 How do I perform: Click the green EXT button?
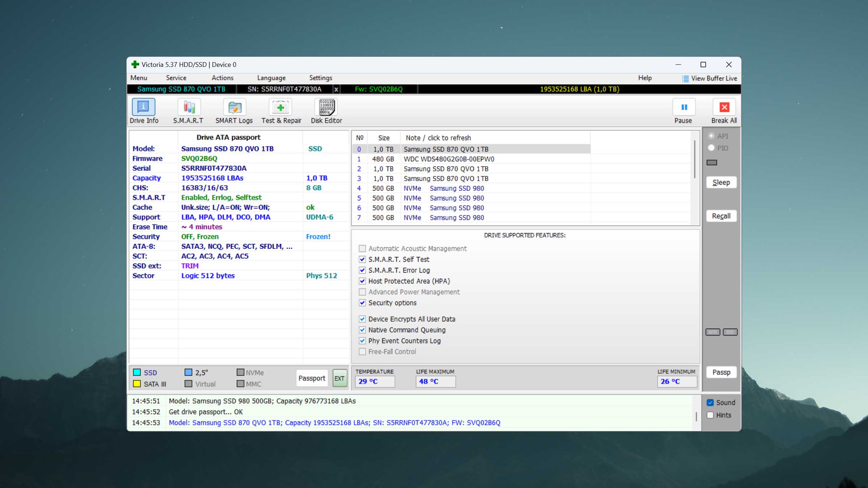point(339,378)
